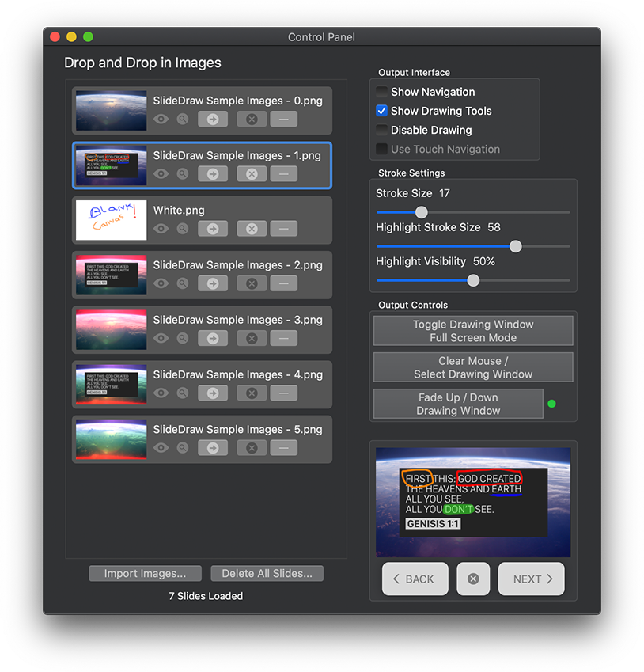Click the green fade status indicator dot
Image resolution: width=644 pixels, height=672 pixels.
click(552, 404)
